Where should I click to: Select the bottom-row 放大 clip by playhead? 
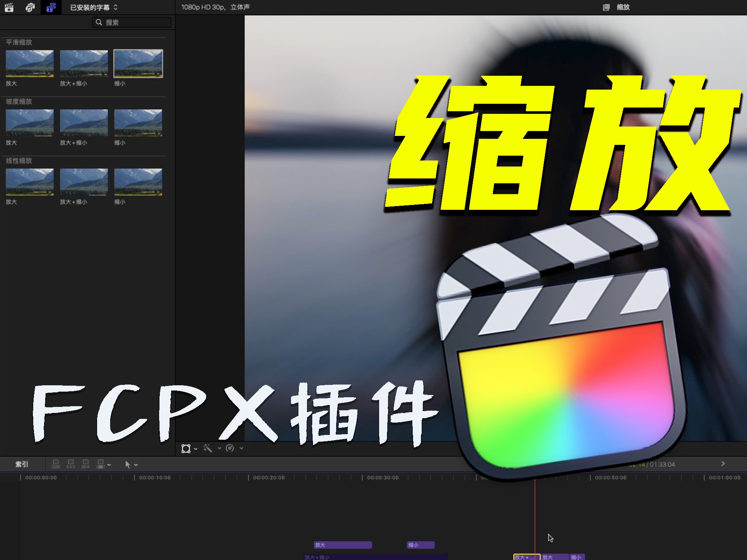[555, 557]
